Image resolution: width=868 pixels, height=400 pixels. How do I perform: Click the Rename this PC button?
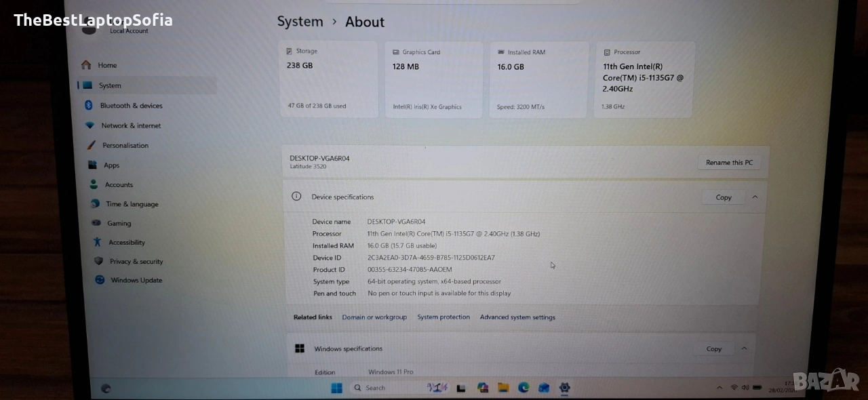pos(729,163)
